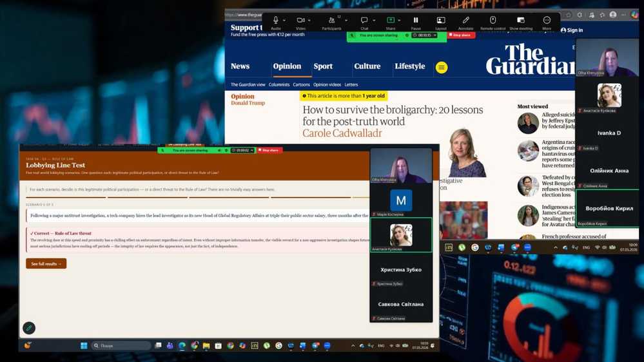Image resolution: width=644 pixels, height=362 pixels.
Task: Open the Cartoons sub-link
Action: point(301,84)
